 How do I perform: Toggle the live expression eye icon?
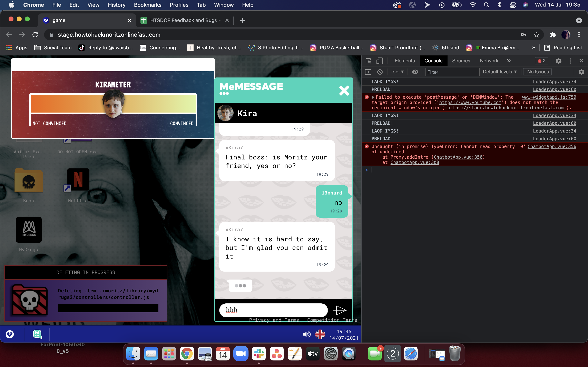pos(415,72)
